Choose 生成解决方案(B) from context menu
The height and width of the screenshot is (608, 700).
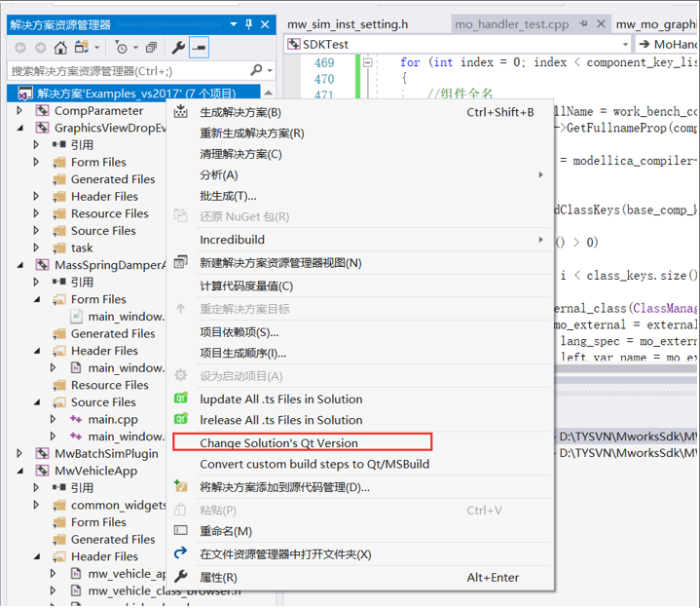click(x=361, y=112)
